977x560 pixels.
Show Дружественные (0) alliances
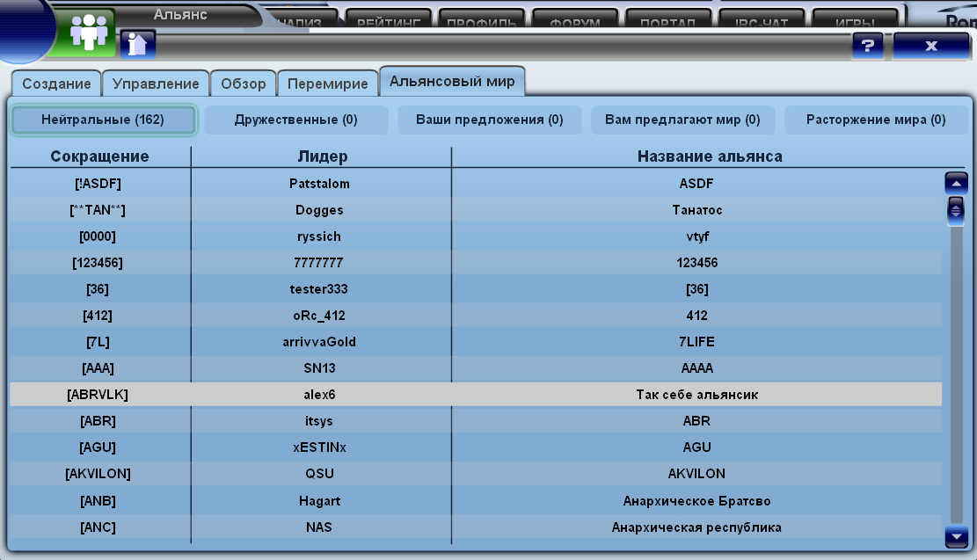click(x=295, y=120)
